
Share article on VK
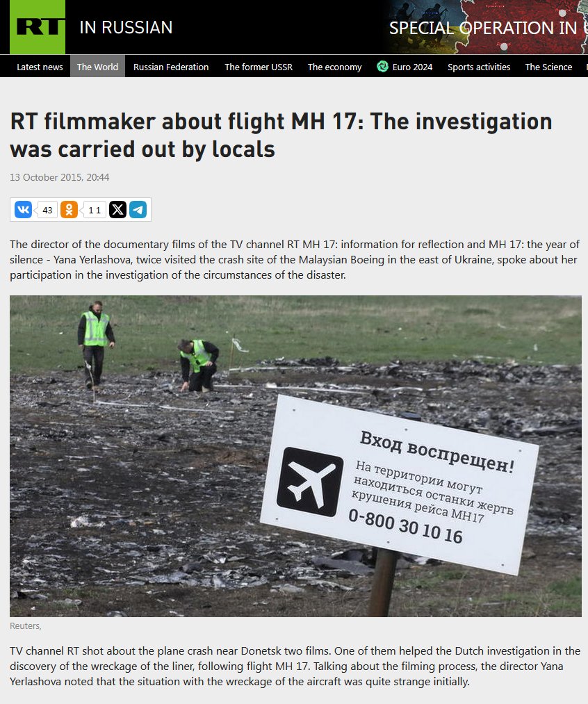24,210
